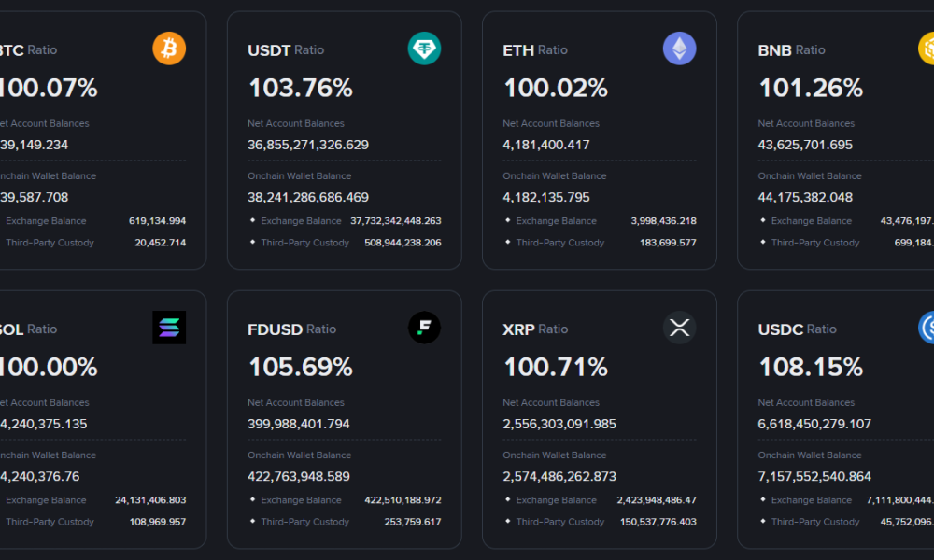Click the FDUSD logo icon
934x560 pixels.
[x=424, y=328]
